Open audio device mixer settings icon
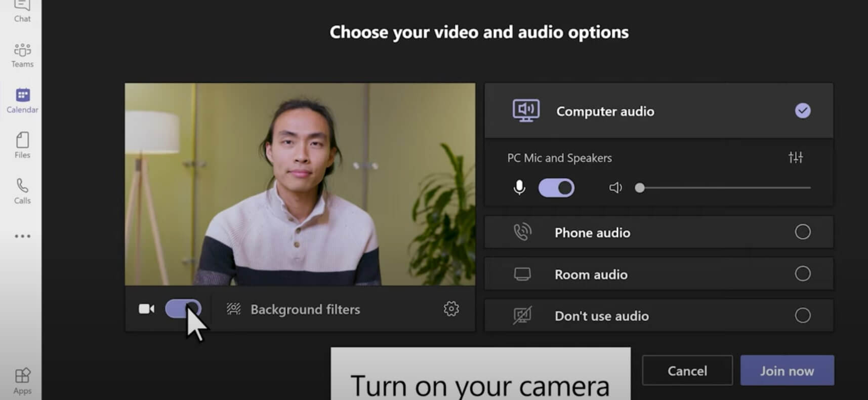868x400 pixels. [x=796, y=157]
